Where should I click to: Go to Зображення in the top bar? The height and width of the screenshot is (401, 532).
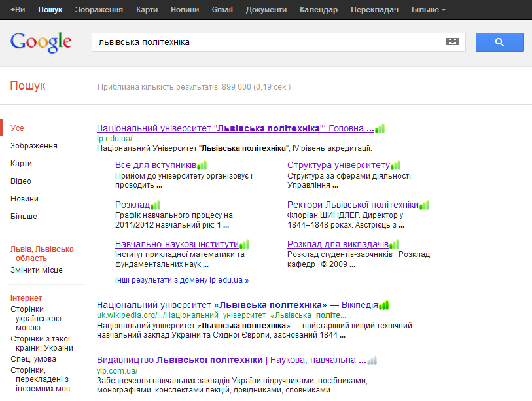pos(99,10)
